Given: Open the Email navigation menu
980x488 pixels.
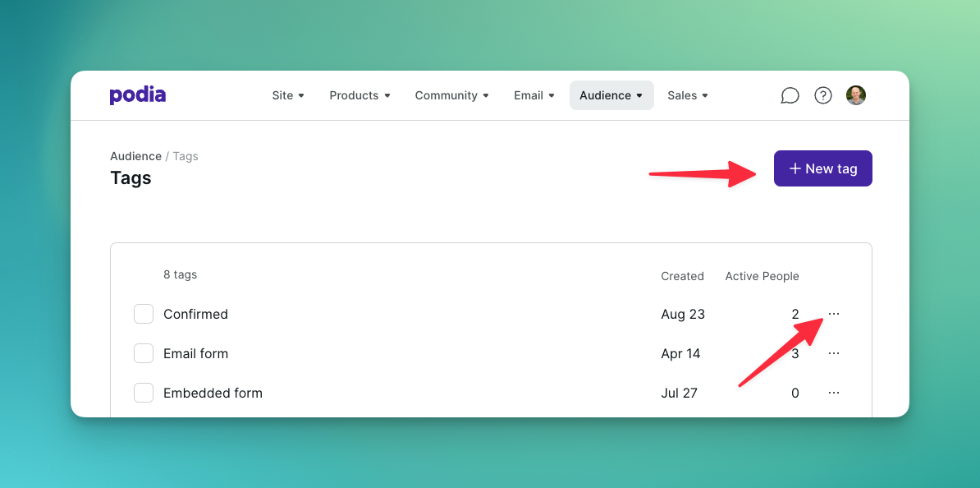Looking at the screenshot, I should [534, 95].
